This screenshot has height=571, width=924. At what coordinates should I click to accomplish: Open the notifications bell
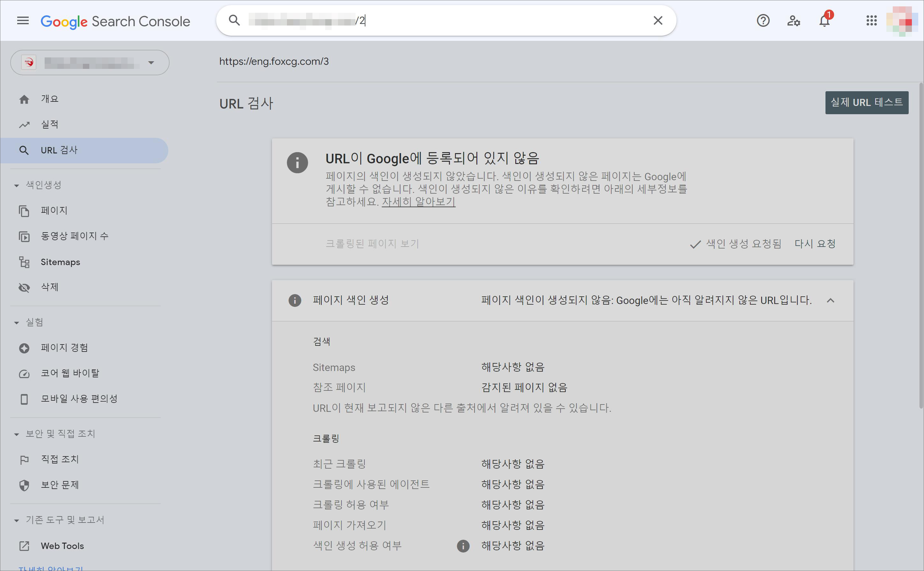[x=824, y=21]
